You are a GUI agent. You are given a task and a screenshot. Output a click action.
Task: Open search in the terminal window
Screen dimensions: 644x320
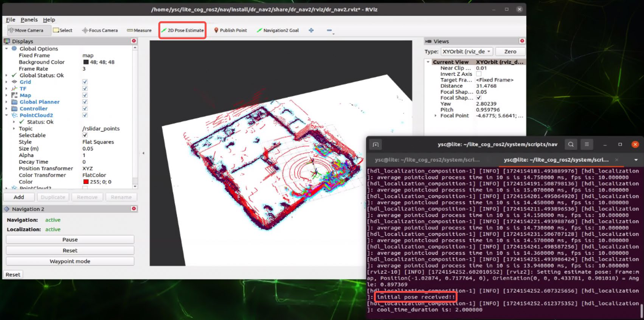pyautogui.click(x=571, y=144)
